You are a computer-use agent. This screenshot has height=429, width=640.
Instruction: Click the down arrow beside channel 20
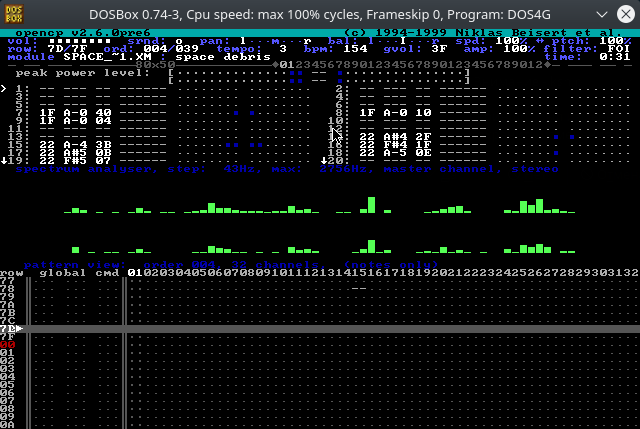(x=324, y=161)
